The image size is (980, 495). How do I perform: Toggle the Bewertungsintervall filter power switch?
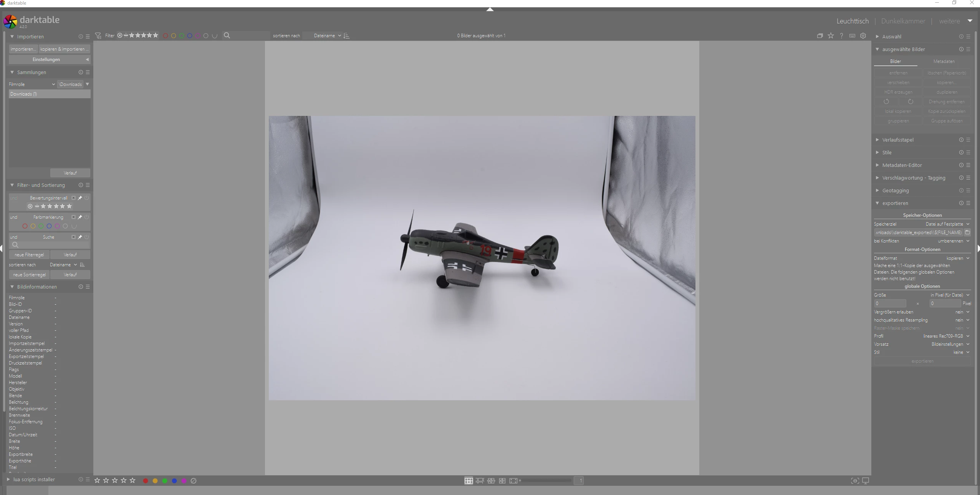click(x=87, y=198)
